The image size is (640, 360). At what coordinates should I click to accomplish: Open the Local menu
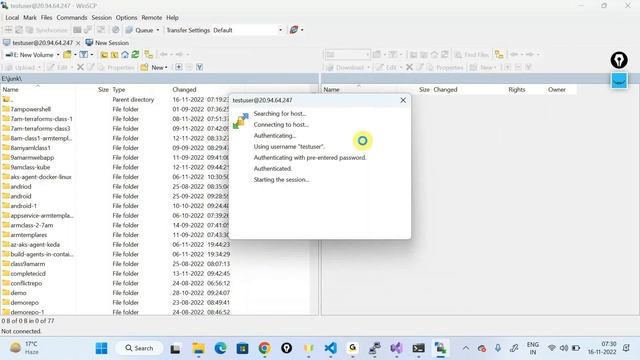point(12,18)
